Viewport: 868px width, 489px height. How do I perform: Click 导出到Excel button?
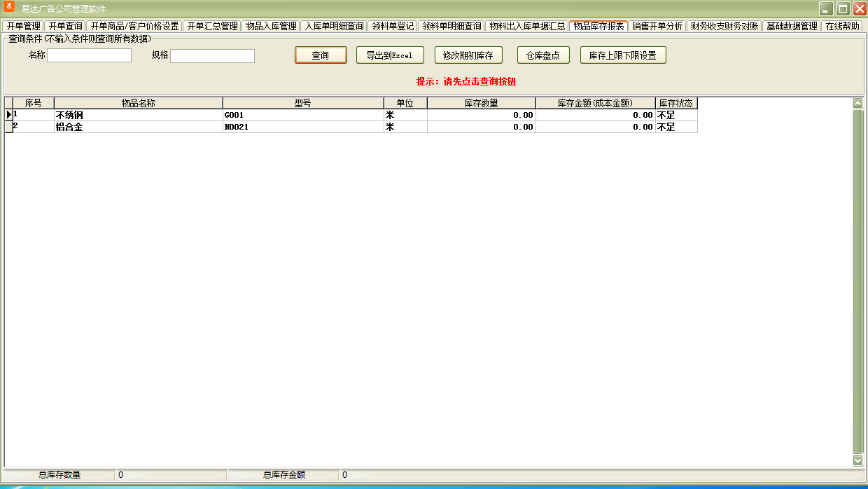390,55
